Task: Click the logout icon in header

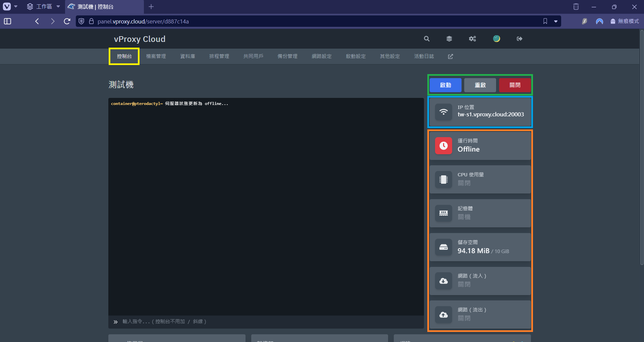Action: [x=520, y=39]
